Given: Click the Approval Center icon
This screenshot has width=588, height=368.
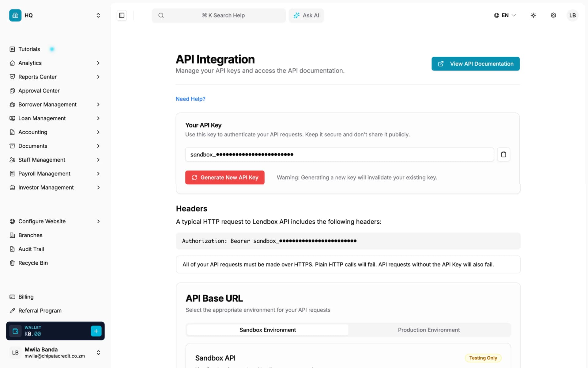Looking at the screenshot, I should 12,90.
